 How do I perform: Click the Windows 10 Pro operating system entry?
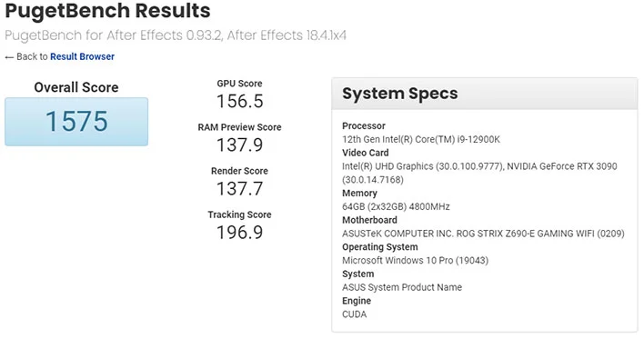click(415, 261)
